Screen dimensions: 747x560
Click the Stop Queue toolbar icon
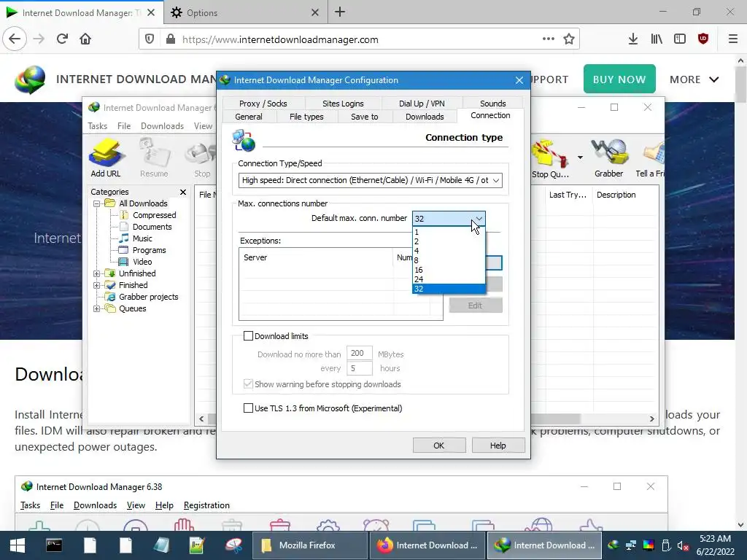(x=550, y=159)
